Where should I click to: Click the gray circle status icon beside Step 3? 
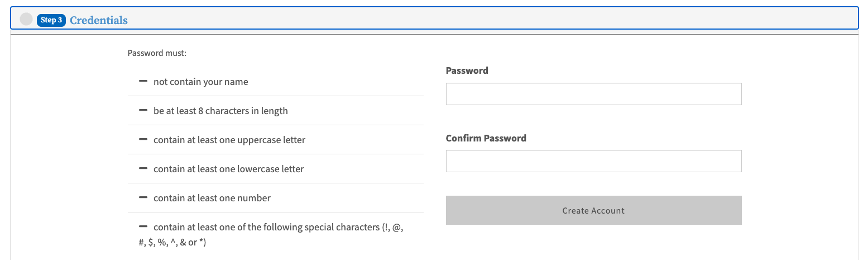point(26,20)
